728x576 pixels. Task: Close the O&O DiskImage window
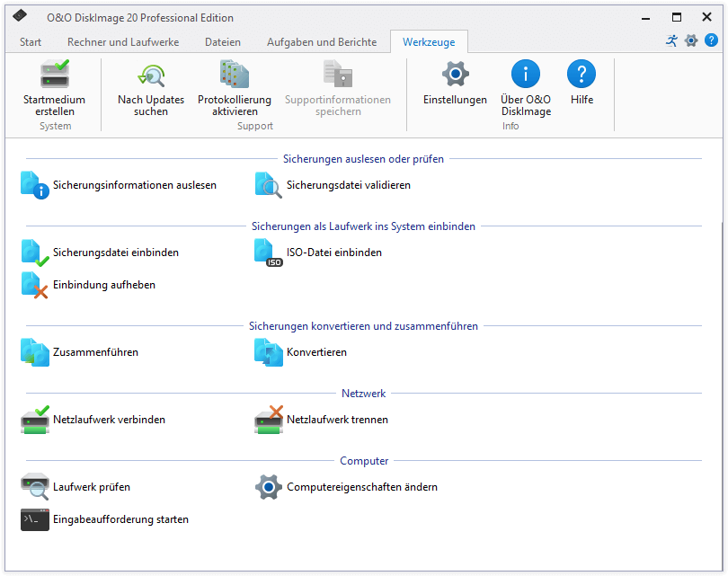pos(706,18)
